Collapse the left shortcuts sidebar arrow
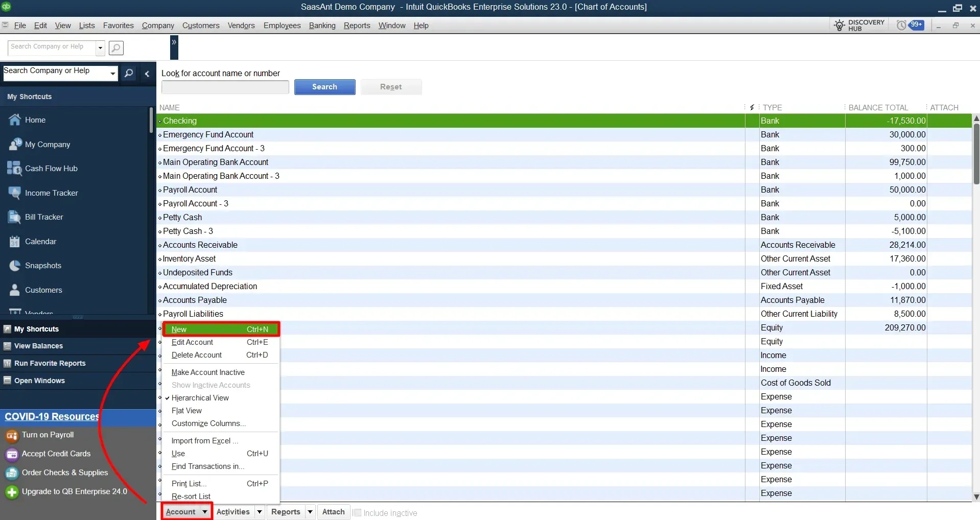 pyautogui.click(x=147, y=74)
